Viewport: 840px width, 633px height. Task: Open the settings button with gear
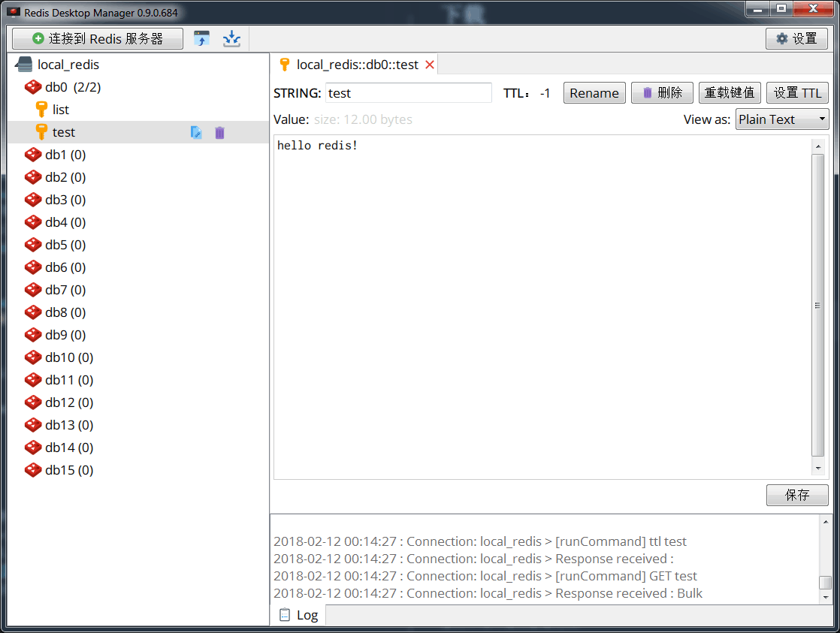point(796,38)
